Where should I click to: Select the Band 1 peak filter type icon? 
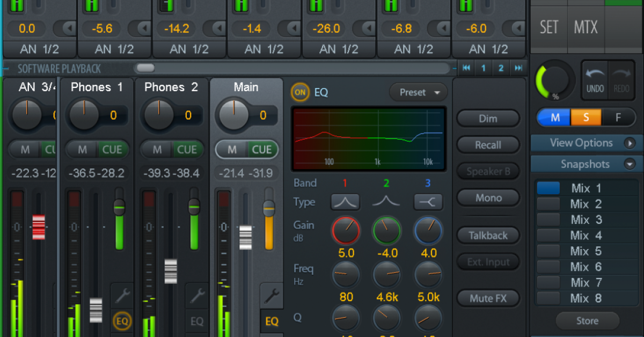click(346, 202)
